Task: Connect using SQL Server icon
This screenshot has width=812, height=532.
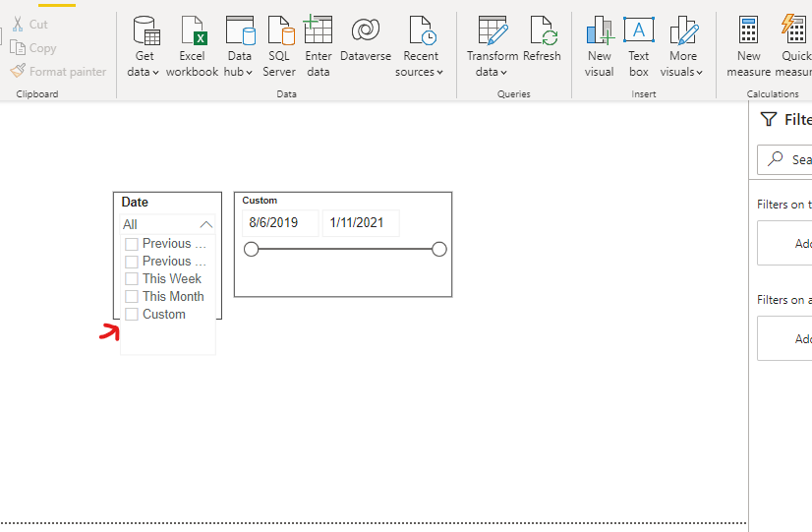Action: pyautogui.click(x=281, y=30)
